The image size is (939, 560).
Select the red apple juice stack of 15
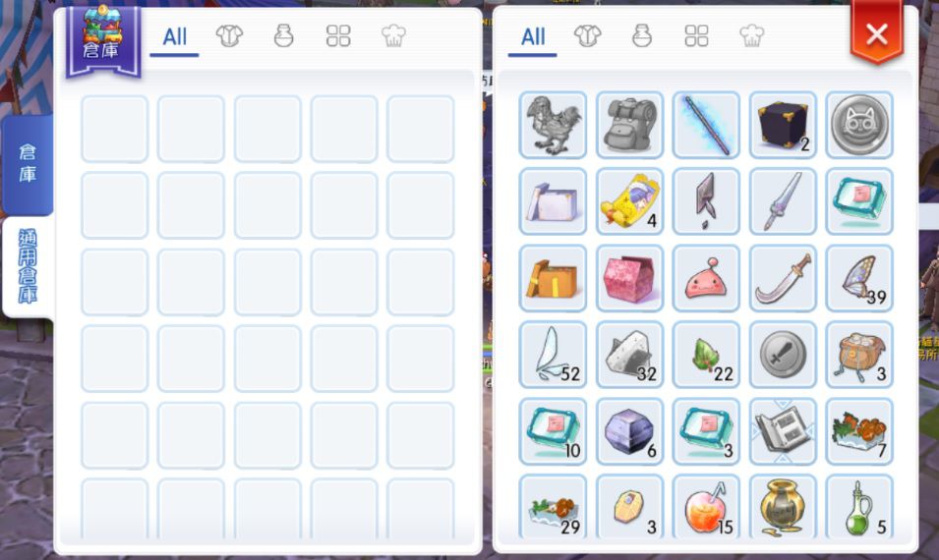[x=706, y=507]
